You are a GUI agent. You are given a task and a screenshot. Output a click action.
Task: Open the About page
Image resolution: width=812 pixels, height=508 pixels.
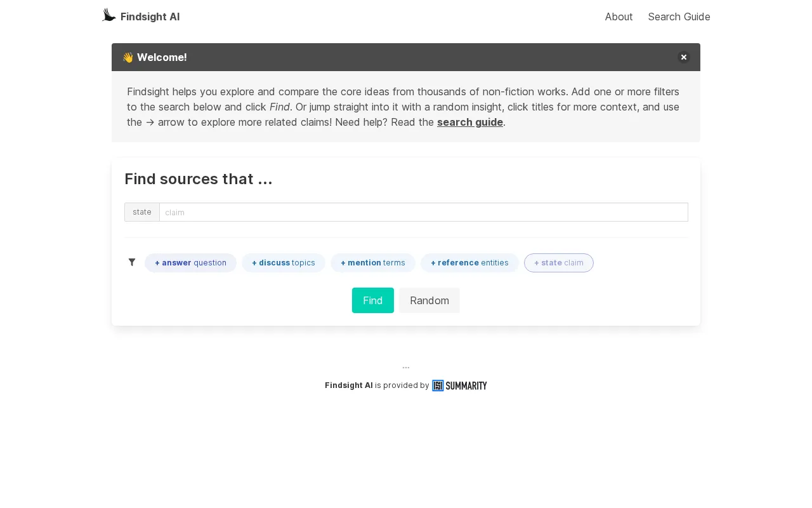point(619,17)
